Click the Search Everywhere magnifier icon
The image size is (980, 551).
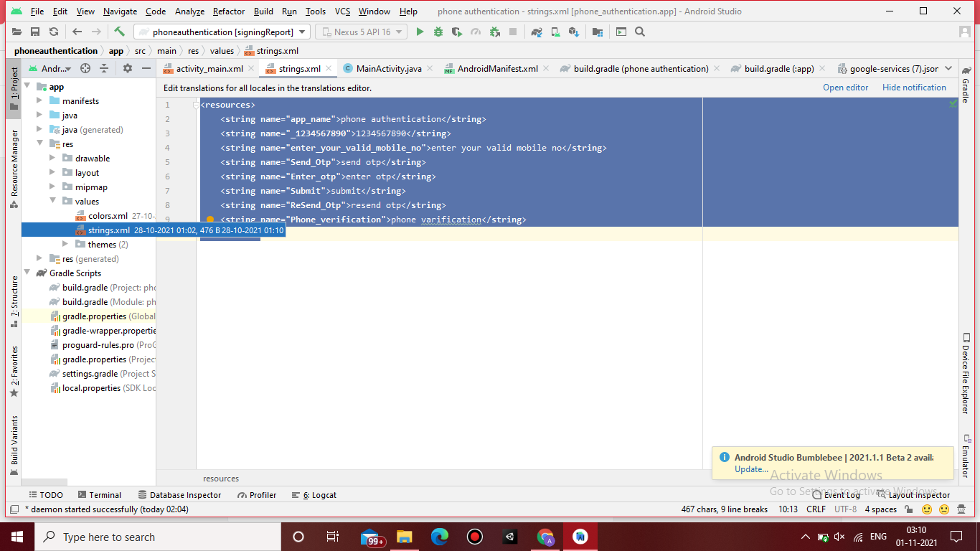tap(640, 32)
